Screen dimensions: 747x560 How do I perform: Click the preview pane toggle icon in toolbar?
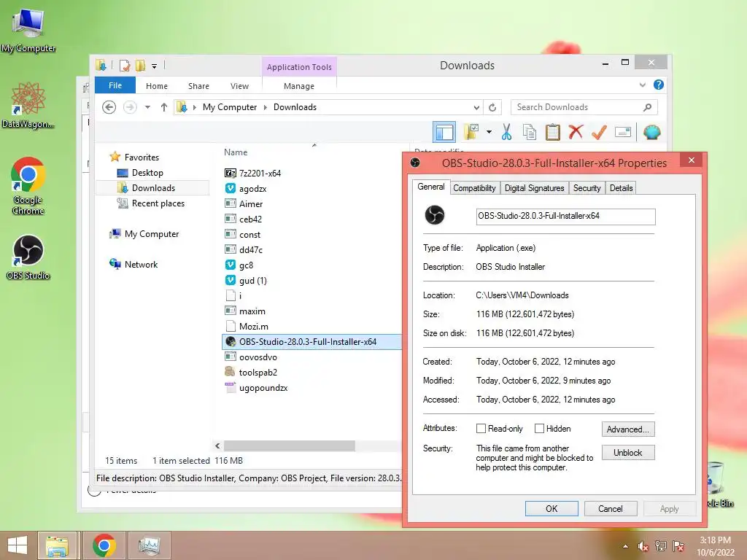click(444, 133)
